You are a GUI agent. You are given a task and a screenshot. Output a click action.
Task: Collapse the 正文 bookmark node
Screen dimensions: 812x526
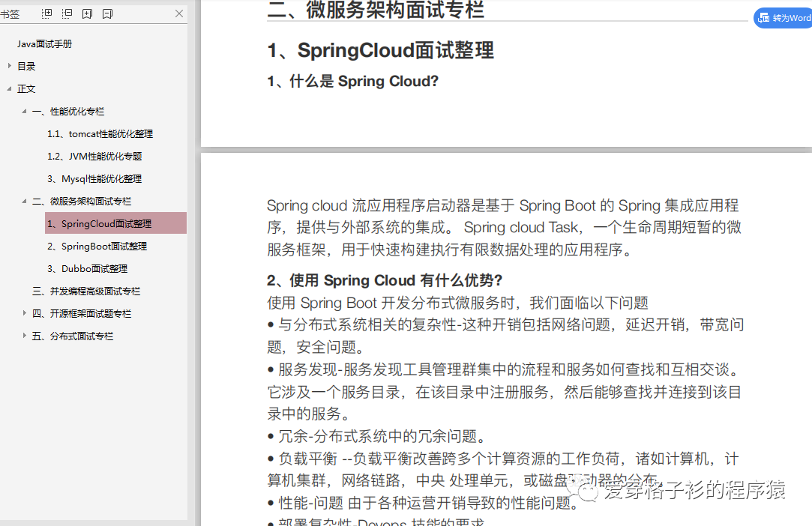pos(9,88)
